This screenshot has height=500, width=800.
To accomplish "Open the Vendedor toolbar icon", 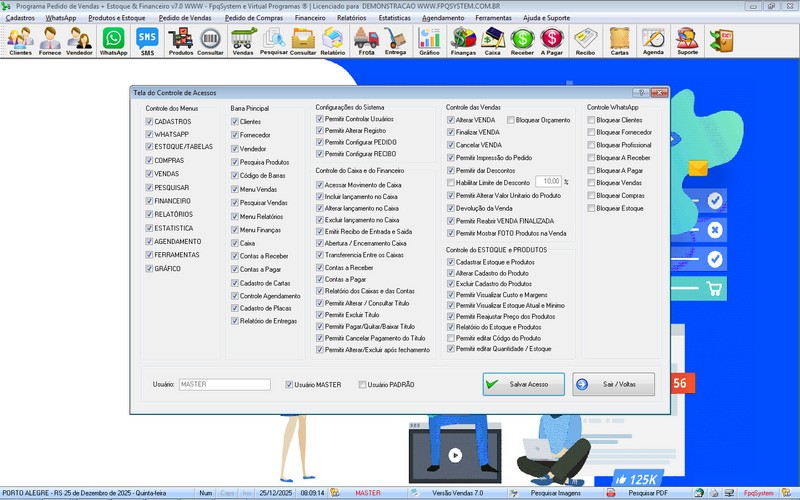I will tap(79, 41).
